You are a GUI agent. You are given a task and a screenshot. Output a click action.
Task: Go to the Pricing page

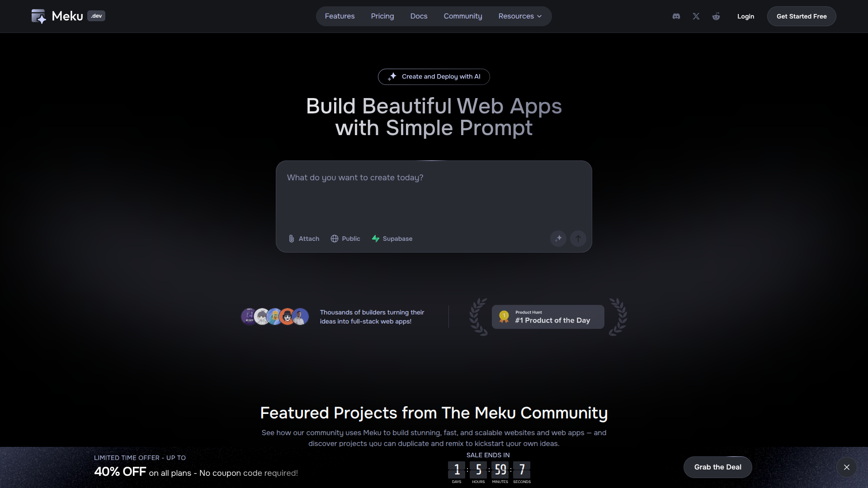point(382,16)
